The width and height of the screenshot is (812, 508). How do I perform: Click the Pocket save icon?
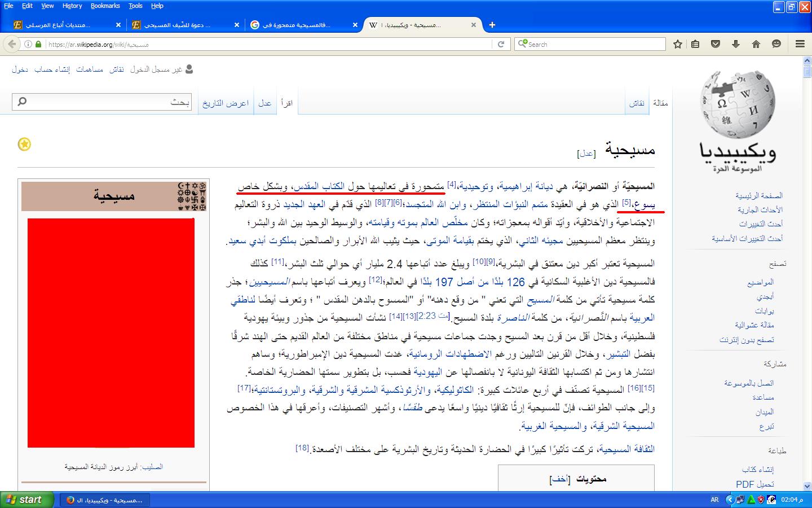coord(716,44)
